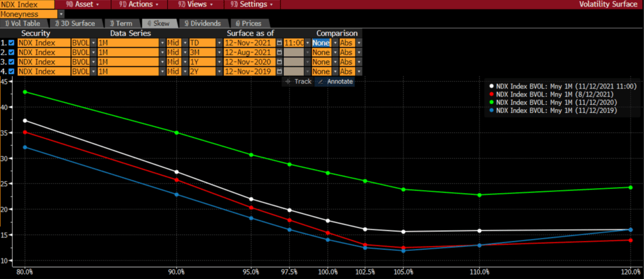Click the Annotate pencil button
The height and width of the screenshot is (279, 644).
coord(335,82)
